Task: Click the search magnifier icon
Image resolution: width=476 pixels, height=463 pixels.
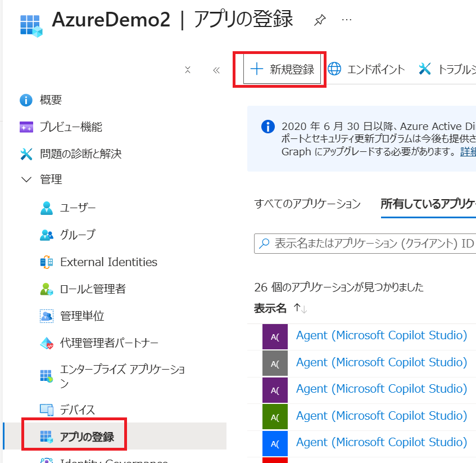Action: 264,244
